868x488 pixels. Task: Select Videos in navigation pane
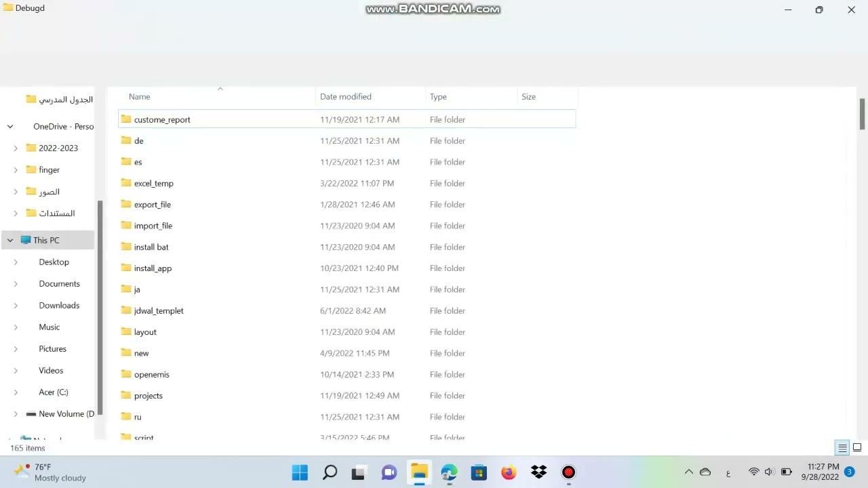point(51,371)
